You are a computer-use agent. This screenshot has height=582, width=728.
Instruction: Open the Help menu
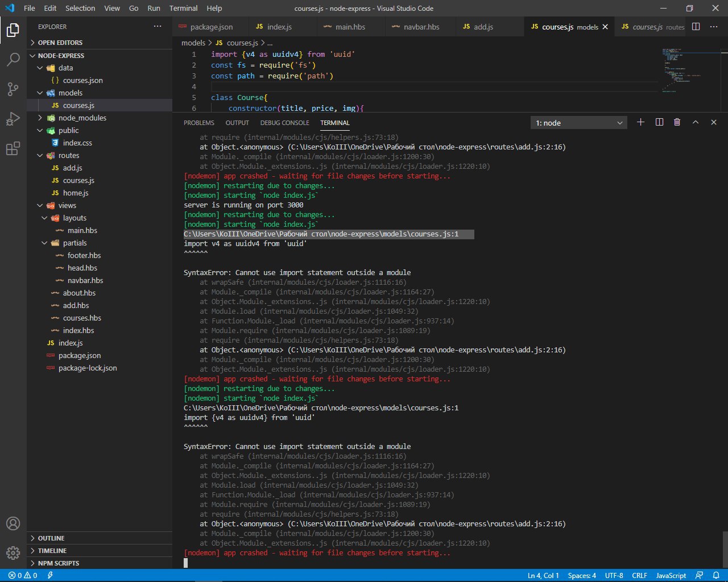(x=214, y=8)
